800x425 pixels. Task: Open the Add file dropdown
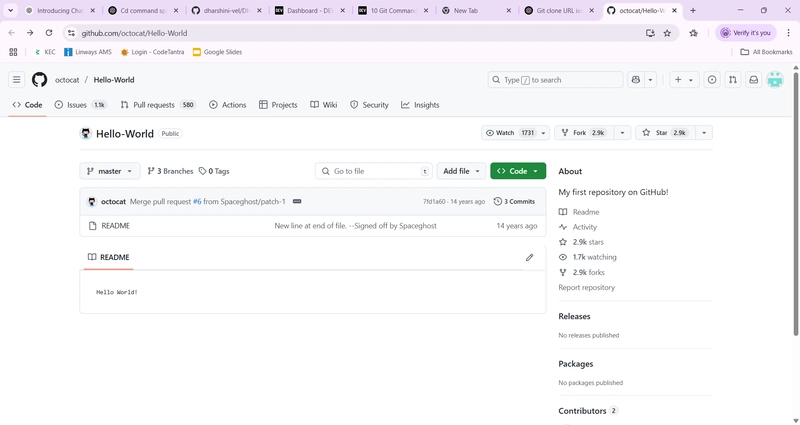click(461, 171)
